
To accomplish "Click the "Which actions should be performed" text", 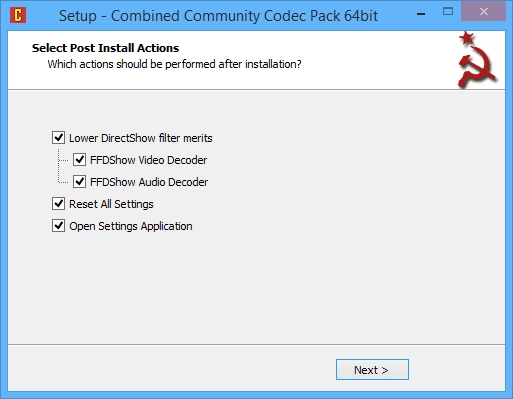I will [174, 64].
